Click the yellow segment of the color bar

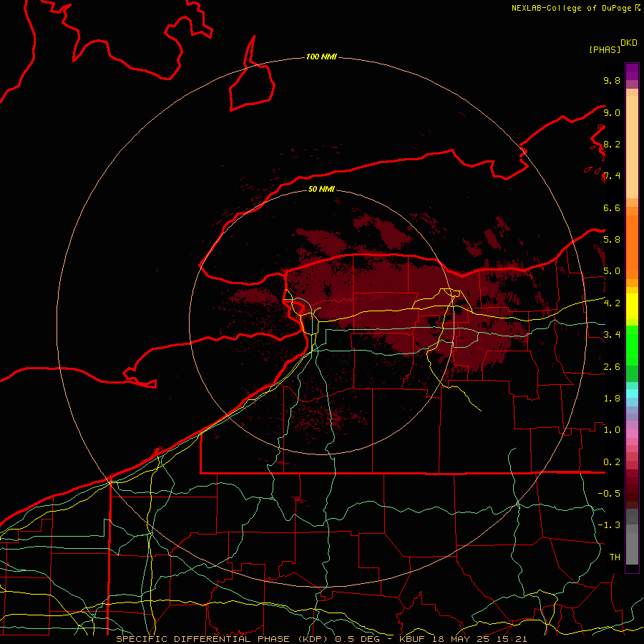pos(632,306)
